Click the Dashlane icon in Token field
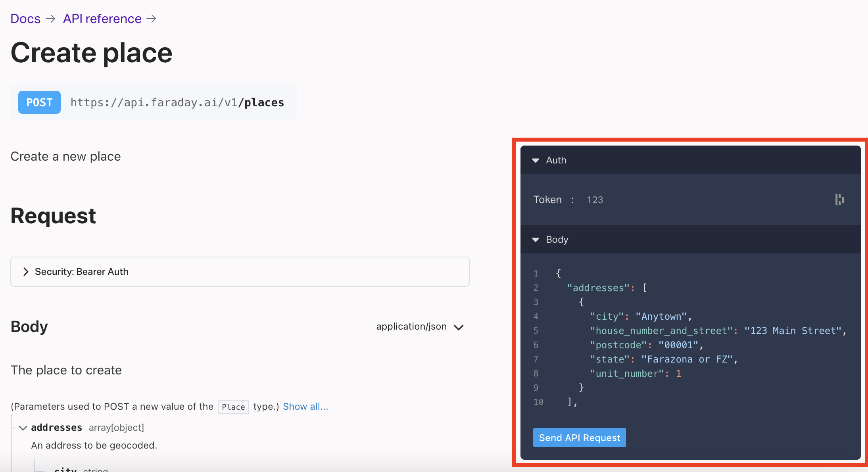The width and height of the screenshot is (868, 472). point(839,200)
